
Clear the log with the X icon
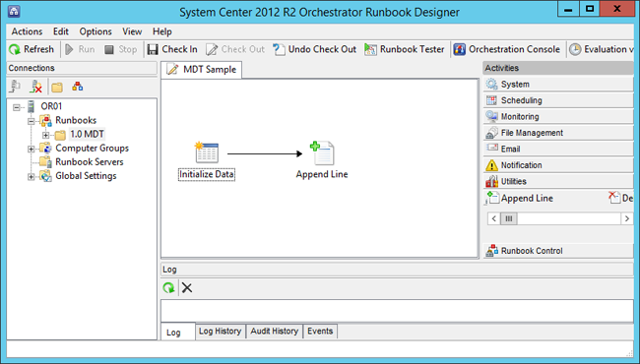[187, 288]
